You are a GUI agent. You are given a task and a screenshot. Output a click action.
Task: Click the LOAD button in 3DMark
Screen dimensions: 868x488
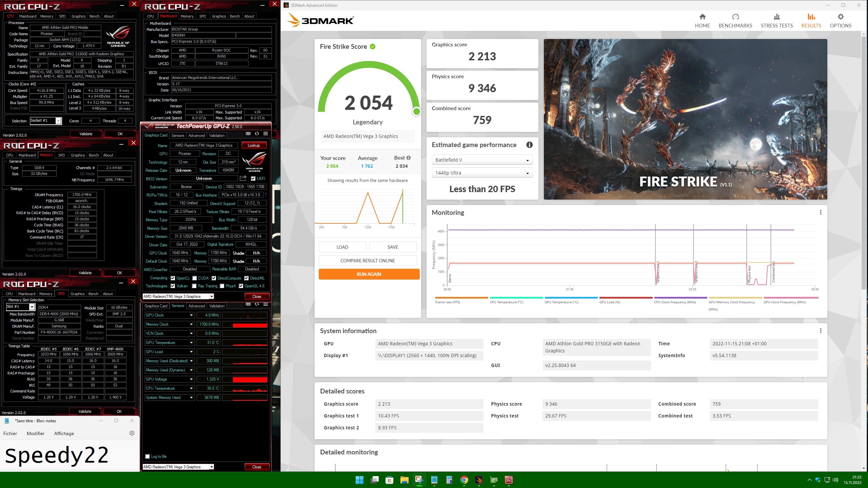tap(342, 247)
